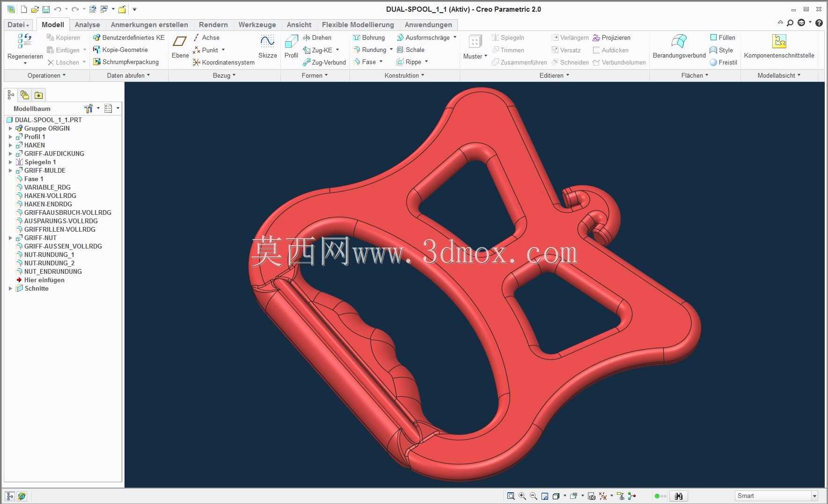This screenshot has width=828, height=504.
Task: Create a datum plane with Ebene
Action: pos(180,47)
